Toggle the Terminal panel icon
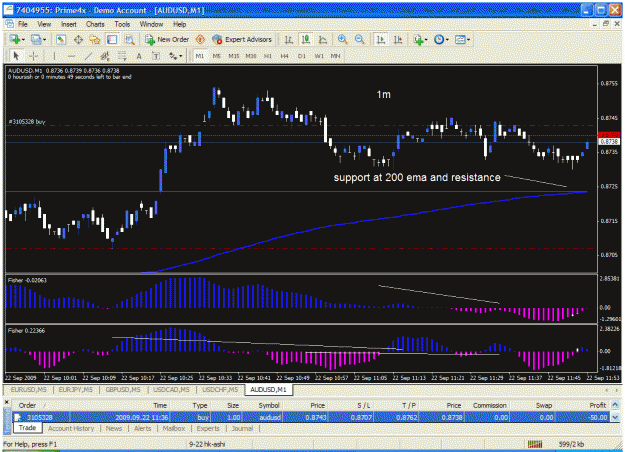This screenshot has height=452, width=625. [112, 39]
